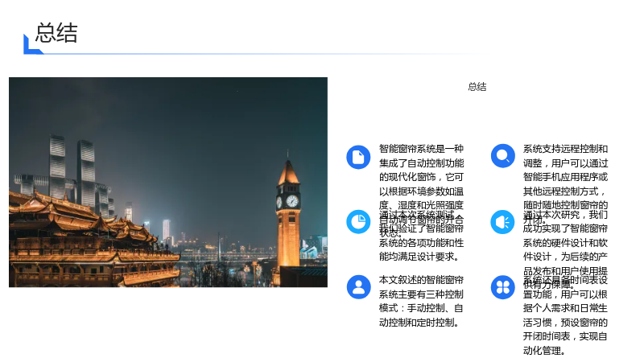This screenshot has height=362, width=644.
Task: Click the speaker megaphone icon
Action: click(502, 222)
